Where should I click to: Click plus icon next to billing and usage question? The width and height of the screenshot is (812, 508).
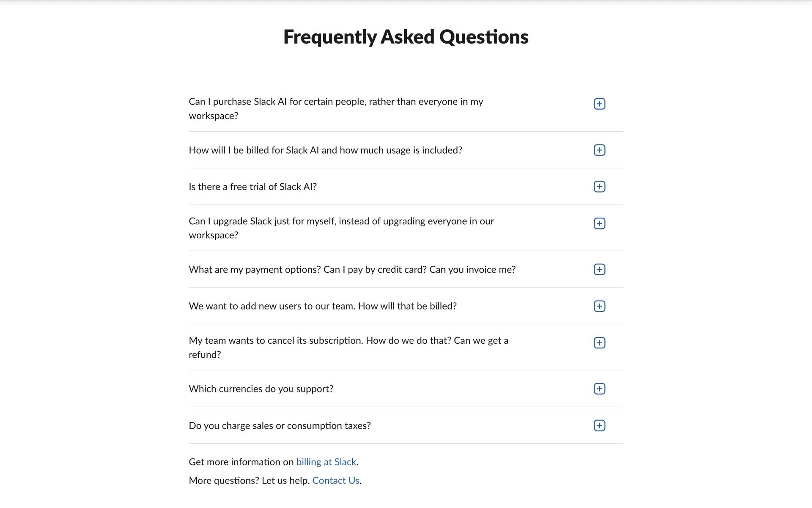click(x=599, y=150)
